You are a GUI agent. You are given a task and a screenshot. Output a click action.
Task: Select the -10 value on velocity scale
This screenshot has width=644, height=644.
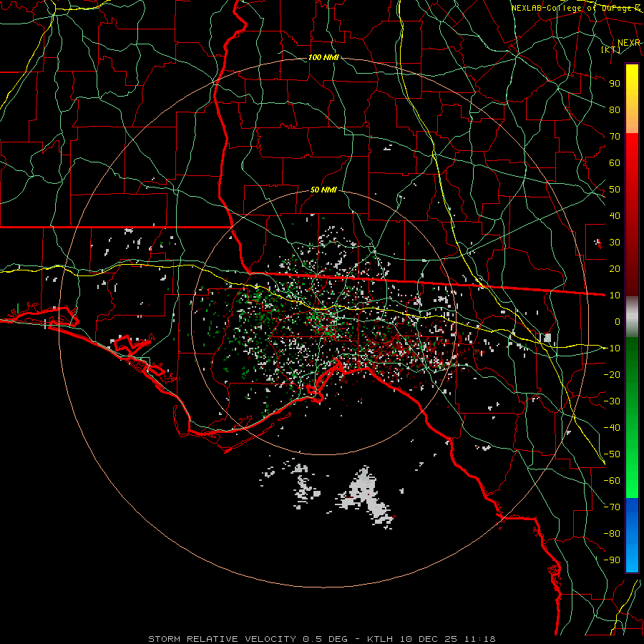612,348
